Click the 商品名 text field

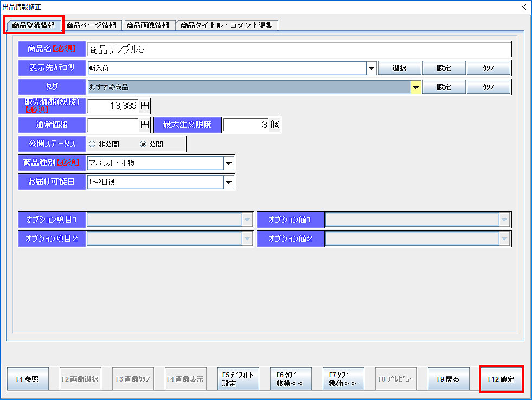[298, 49]
